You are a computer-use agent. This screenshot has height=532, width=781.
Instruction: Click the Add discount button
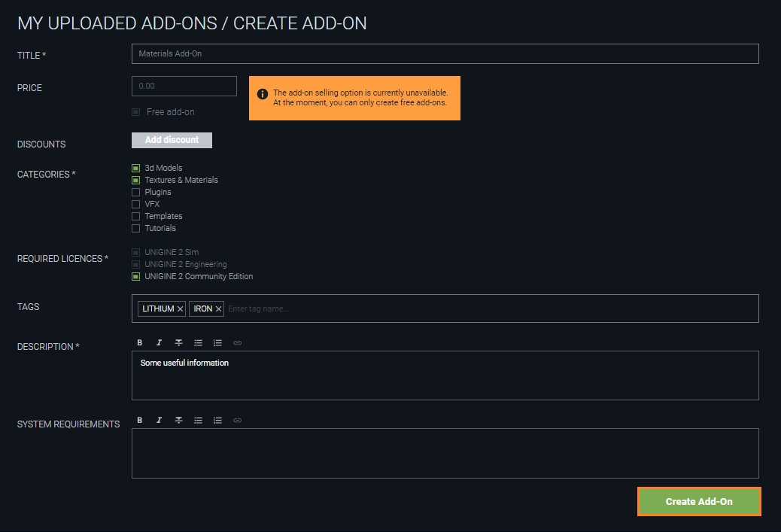[172, 140]
